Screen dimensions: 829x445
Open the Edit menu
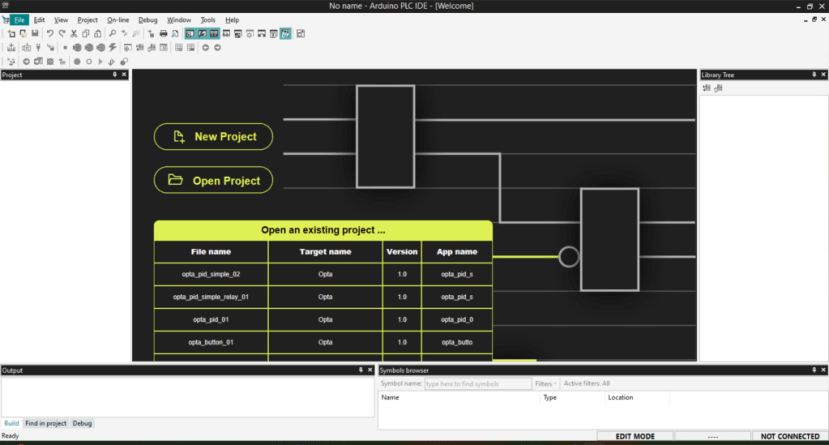coord(39,20)
